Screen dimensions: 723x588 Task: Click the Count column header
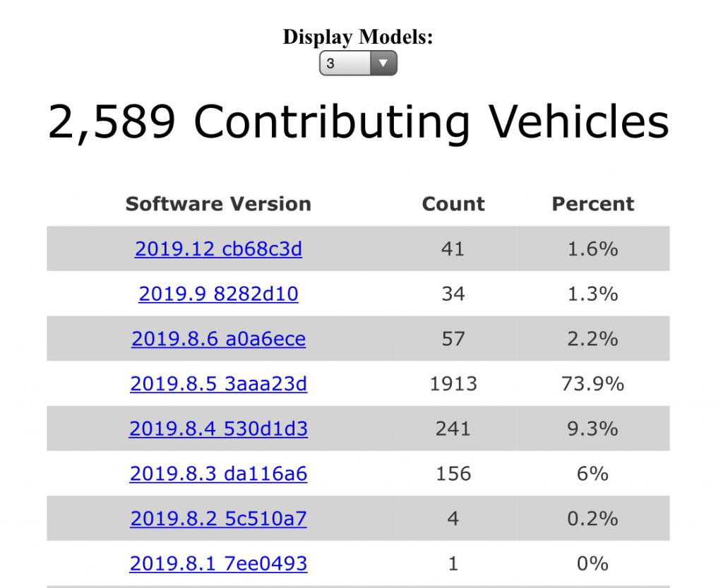453,204
